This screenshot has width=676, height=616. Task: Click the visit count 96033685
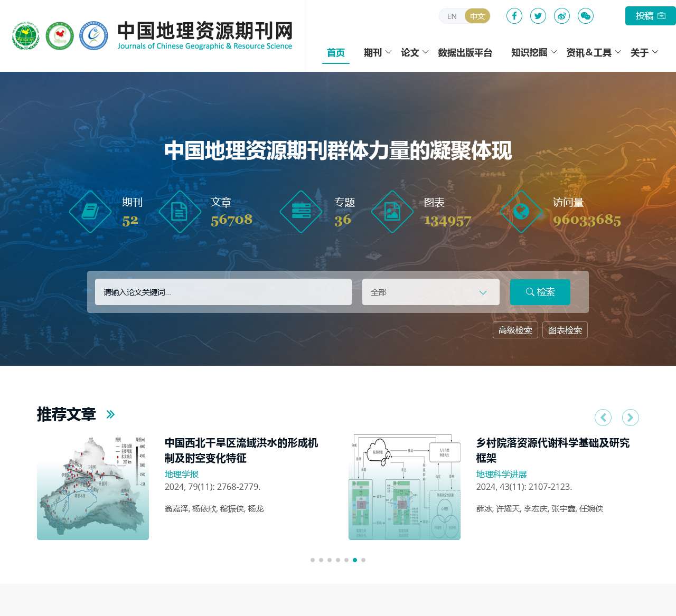[587, 220]
